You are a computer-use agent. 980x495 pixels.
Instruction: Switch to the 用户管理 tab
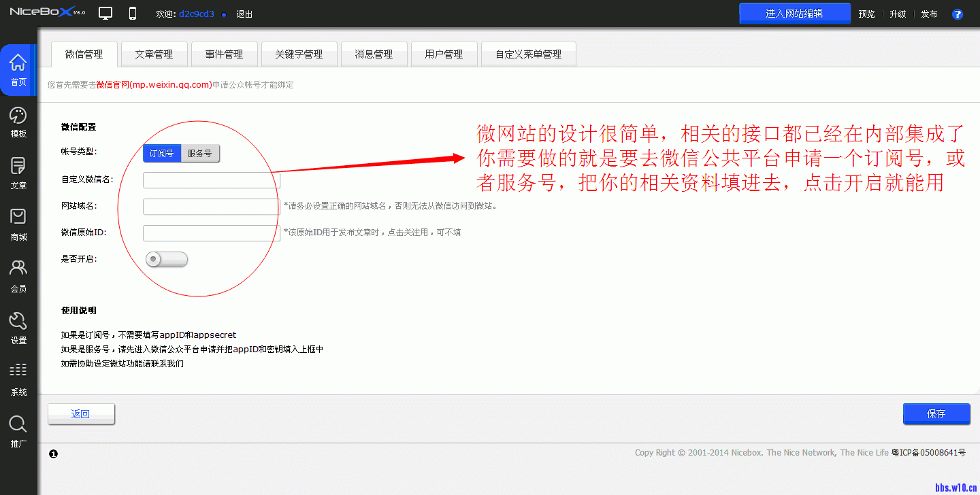[444, 54]
